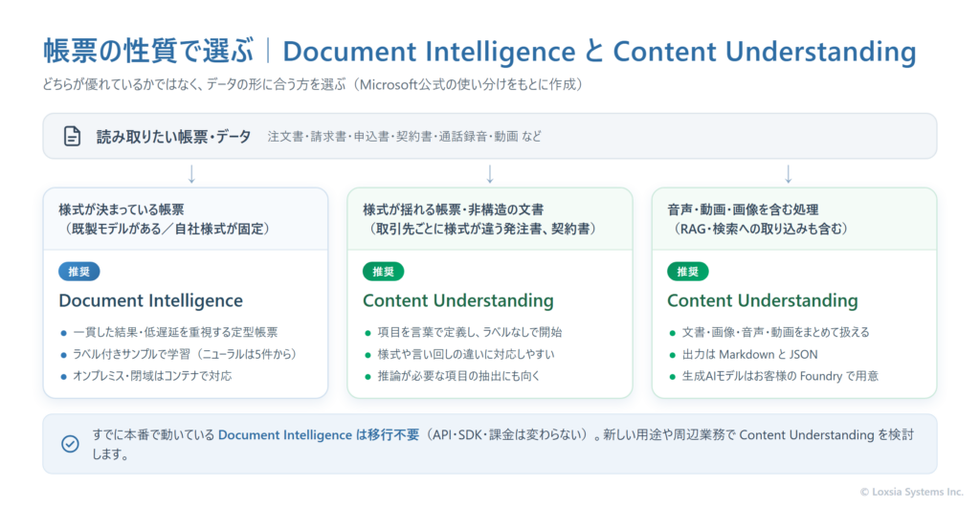Click bullet 文書・画像・音声・動画をまとめて扱える
Screen dimensions: 980x508
pos(775,332)
